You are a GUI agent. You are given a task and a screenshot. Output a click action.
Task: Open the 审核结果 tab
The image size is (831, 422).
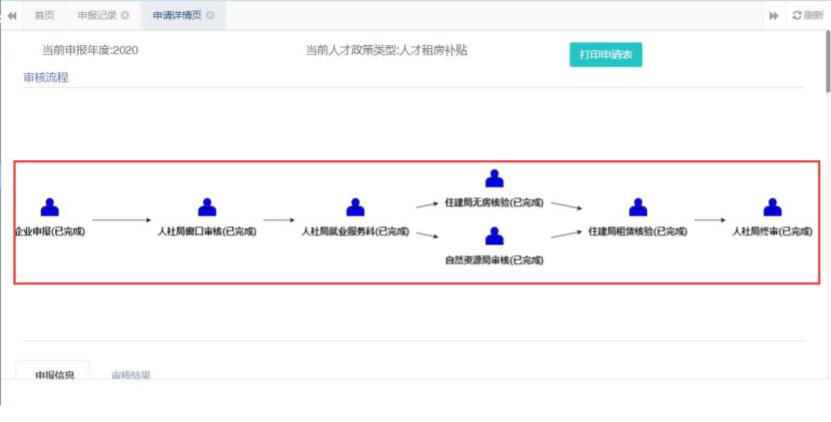tap(131, 375)
